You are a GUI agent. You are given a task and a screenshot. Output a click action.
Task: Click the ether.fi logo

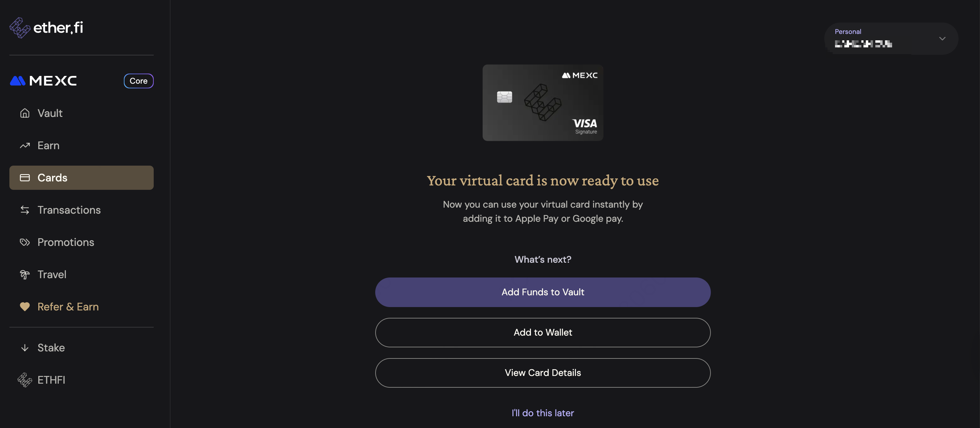pos(46,28)
